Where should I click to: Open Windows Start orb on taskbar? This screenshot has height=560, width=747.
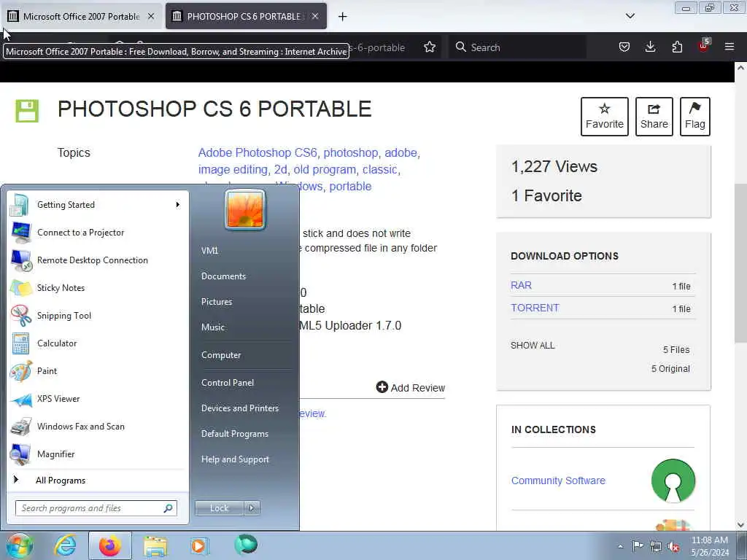click(x=19, y=545)
